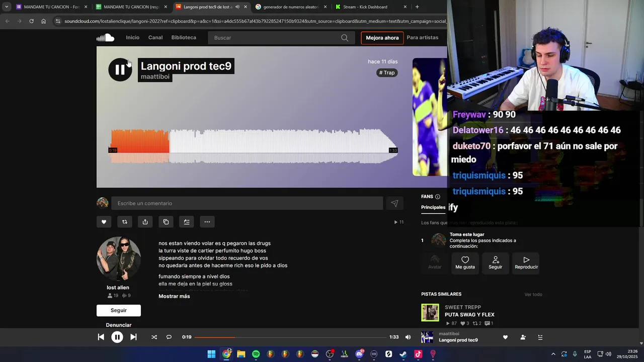Go to Inicio in navigation

pyautogui.click(x=133, y=38)
